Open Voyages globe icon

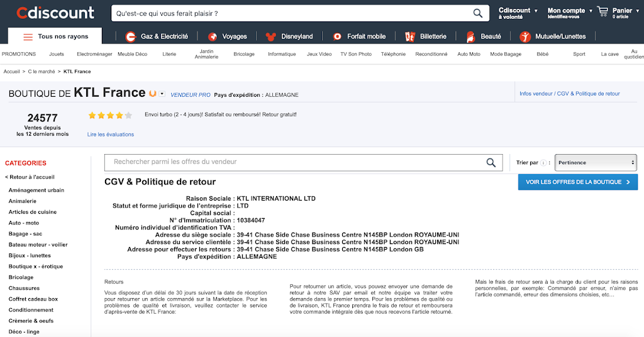[213, 36]
